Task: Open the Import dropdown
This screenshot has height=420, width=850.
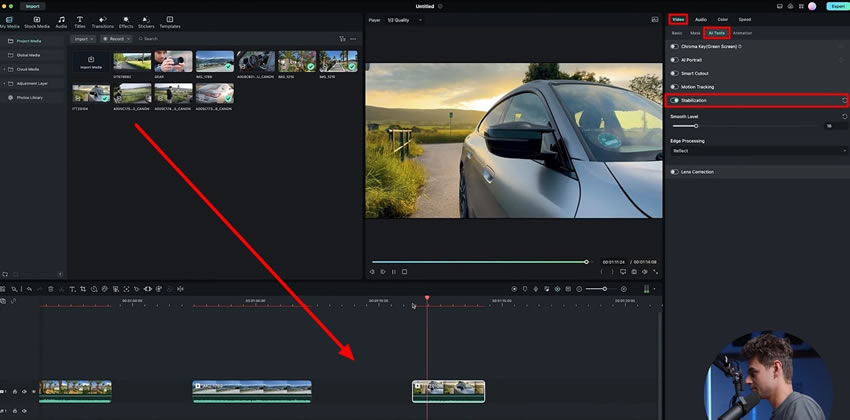Action: tap(83, 39)
